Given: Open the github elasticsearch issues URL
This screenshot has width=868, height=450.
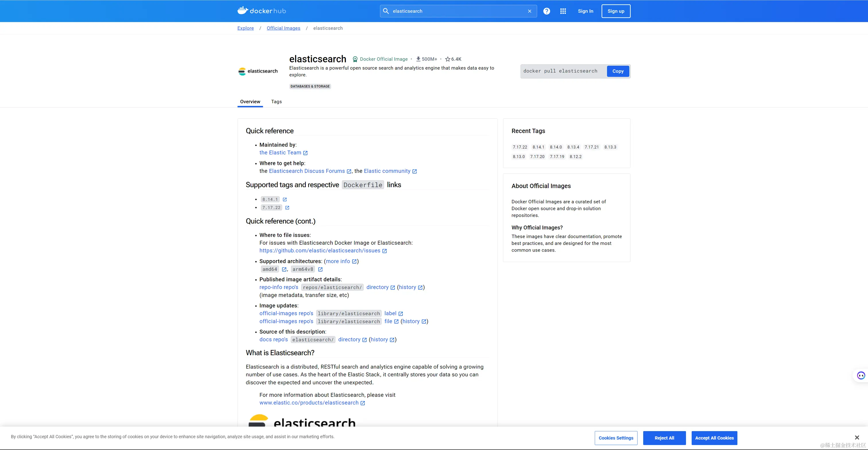Looking at the screenshot, I should point(320,251).
